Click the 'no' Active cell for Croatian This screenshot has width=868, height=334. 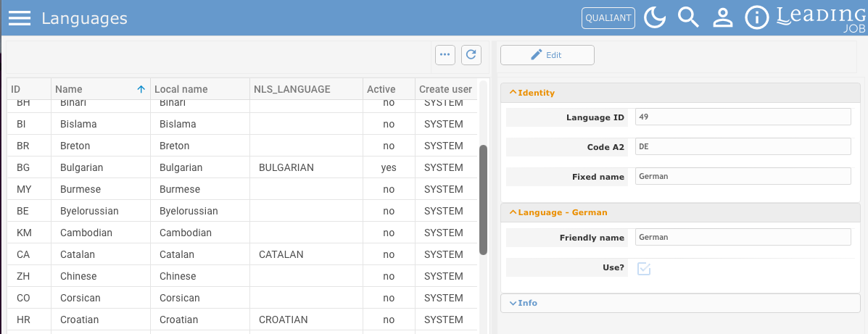click(389, 320)
